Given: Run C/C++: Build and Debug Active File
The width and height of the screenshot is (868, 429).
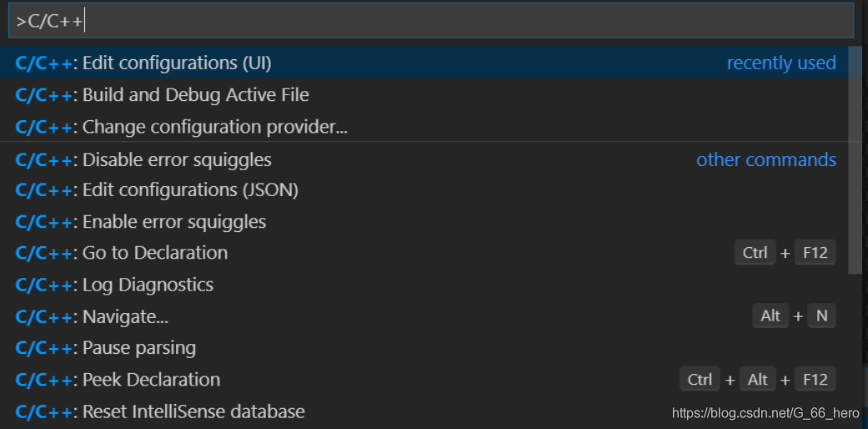Looking at the screenshot, I should point(163,95).
